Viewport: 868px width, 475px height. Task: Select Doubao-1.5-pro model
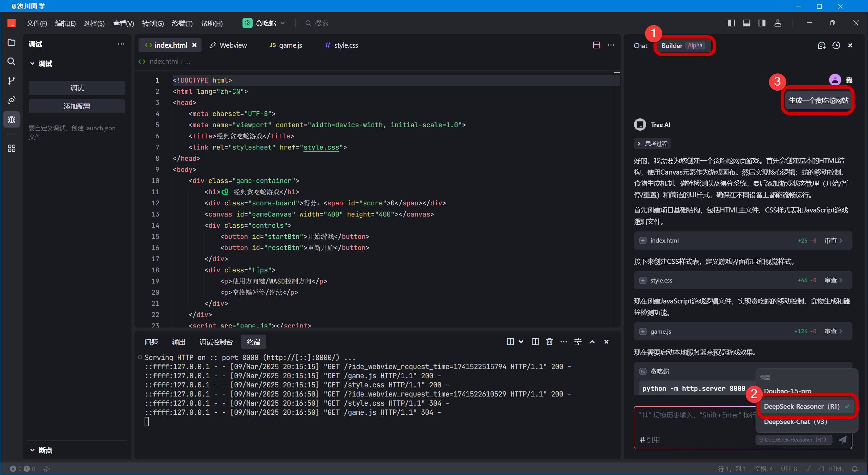(787, 391)
